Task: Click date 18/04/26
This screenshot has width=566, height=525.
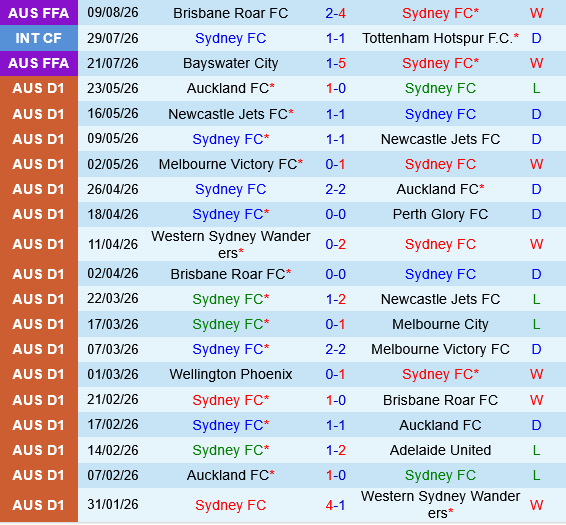Action: click(113, 214)
